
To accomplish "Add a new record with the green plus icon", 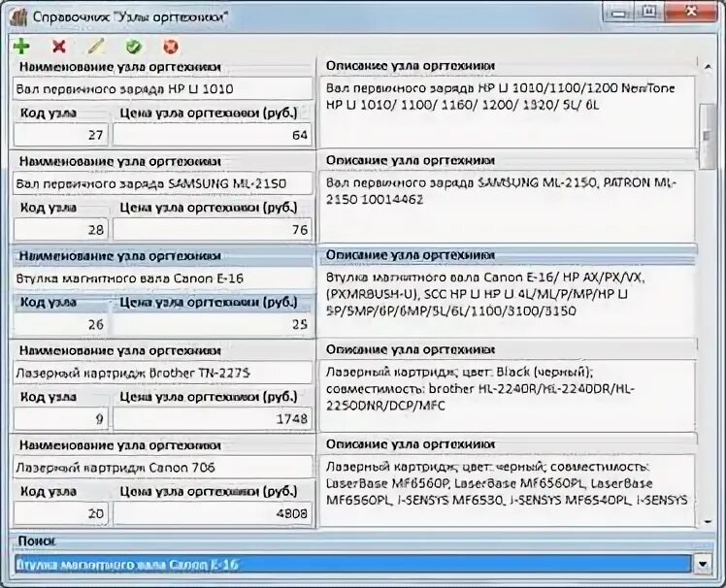I will pos(21,47).
